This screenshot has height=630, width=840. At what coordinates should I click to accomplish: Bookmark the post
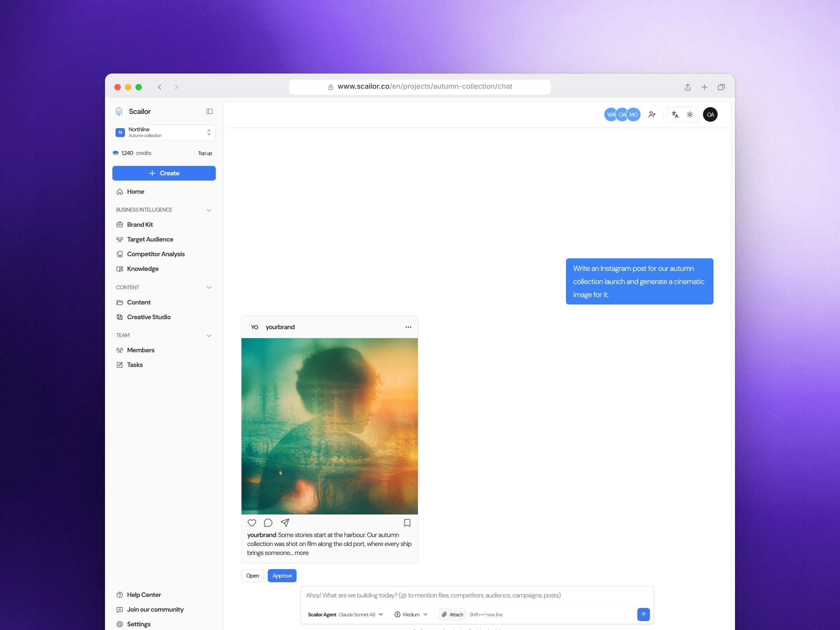(x=407, y=523)
